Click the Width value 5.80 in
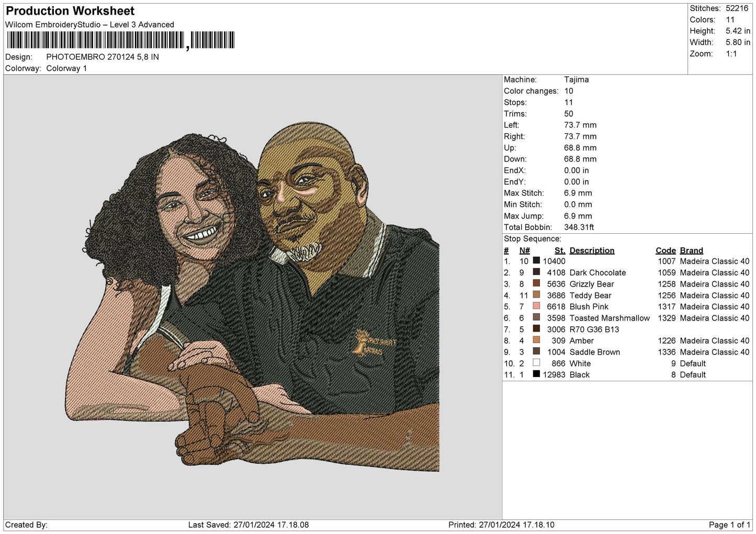 point(738,42)
